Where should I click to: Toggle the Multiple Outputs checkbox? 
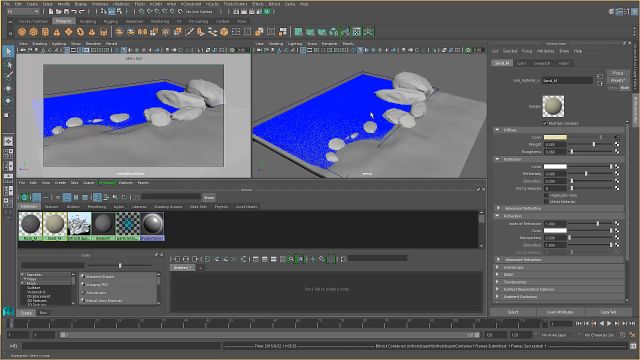[x=544, y=123]
